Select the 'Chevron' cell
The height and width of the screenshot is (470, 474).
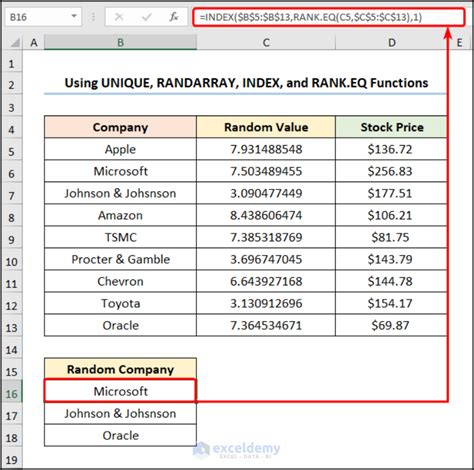click(x=120, y=281)
